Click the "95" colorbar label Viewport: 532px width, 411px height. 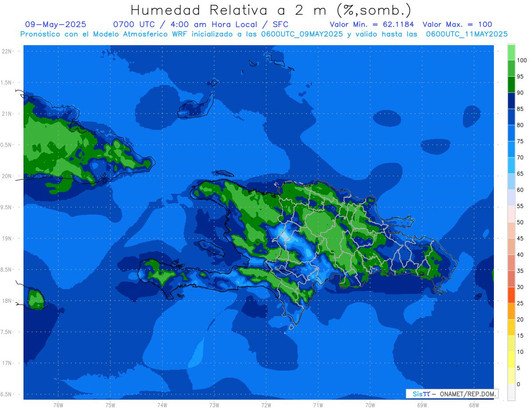point(520,77)
